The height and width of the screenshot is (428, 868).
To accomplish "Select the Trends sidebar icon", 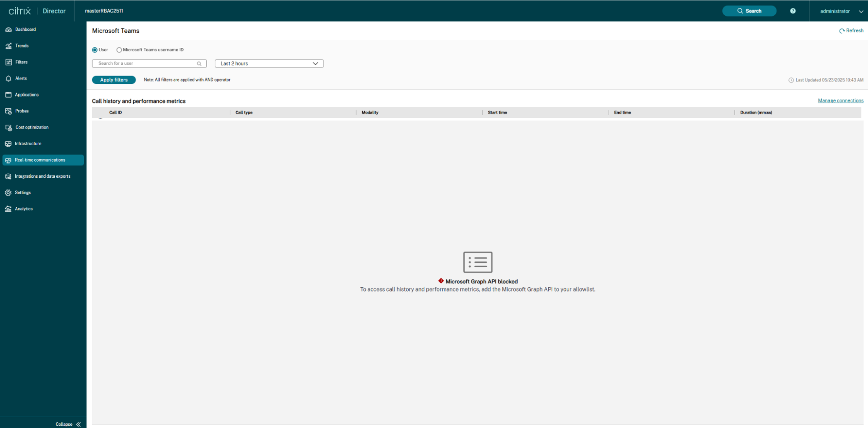I will [x=21, y=46].
